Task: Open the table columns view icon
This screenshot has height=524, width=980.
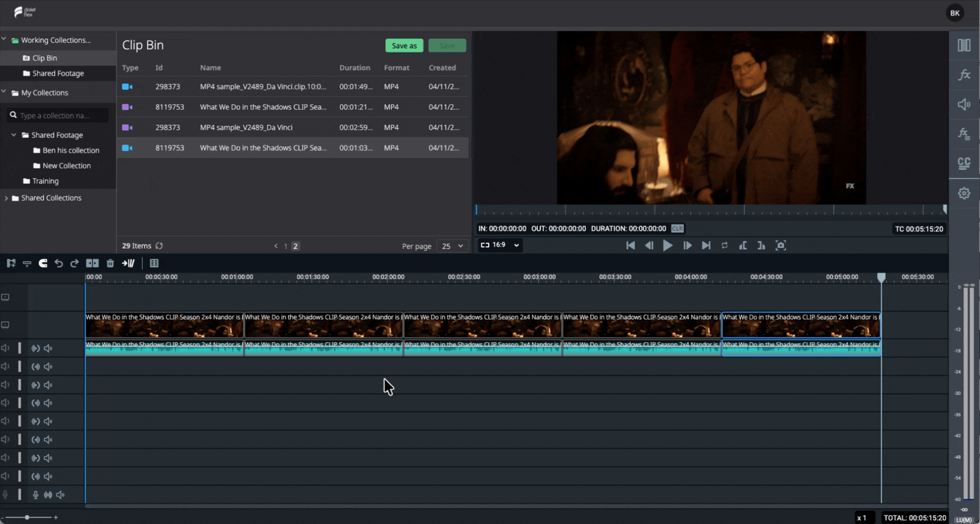Action: click(x=154, y=264)
